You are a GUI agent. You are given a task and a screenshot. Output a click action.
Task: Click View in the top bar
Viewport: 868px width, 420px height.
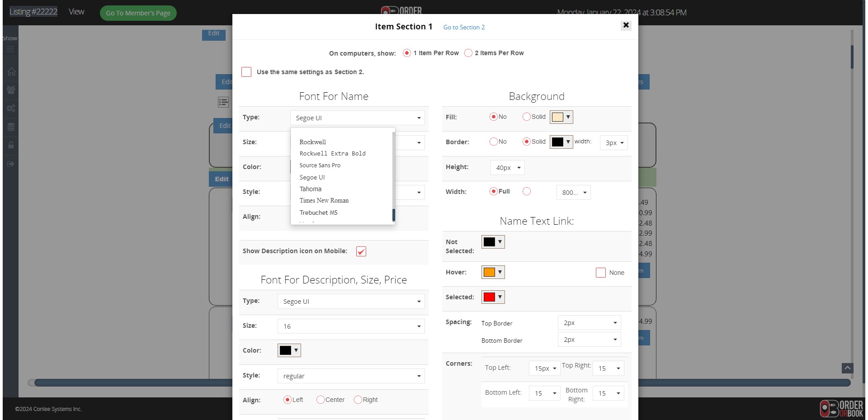coord(76,12)
